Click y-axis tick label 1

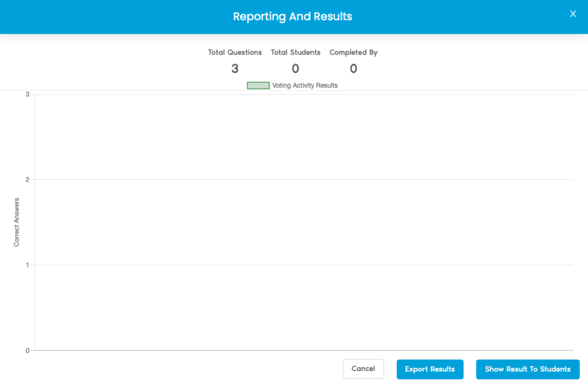pyautogui.click(x=27, y=265)
